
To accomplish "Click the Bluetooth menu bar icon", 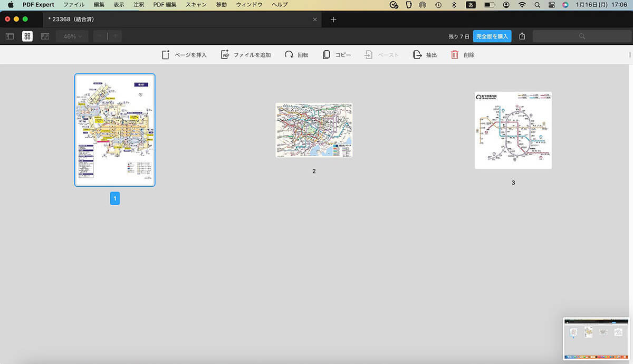I will tap(453, 5).
